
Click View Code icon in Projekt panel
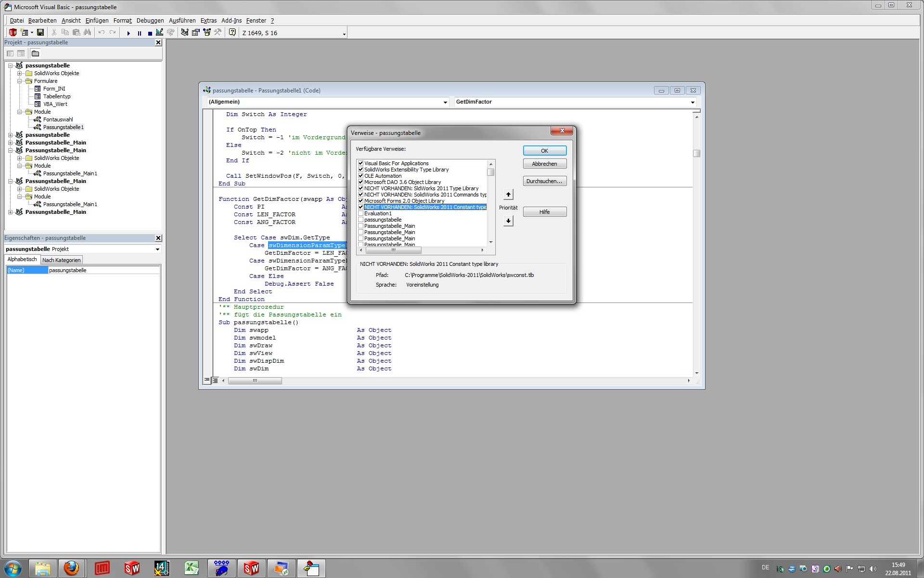click(x=10, y=53)
